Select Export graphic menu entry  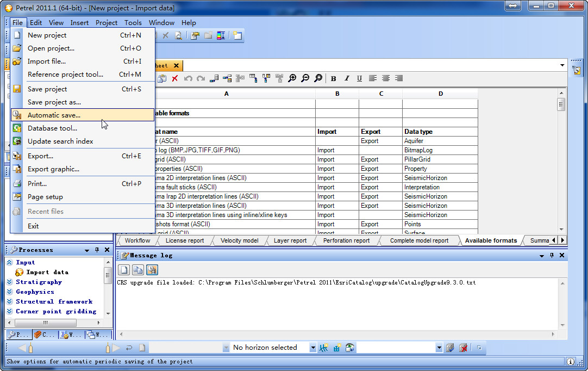tap(83, 169)
